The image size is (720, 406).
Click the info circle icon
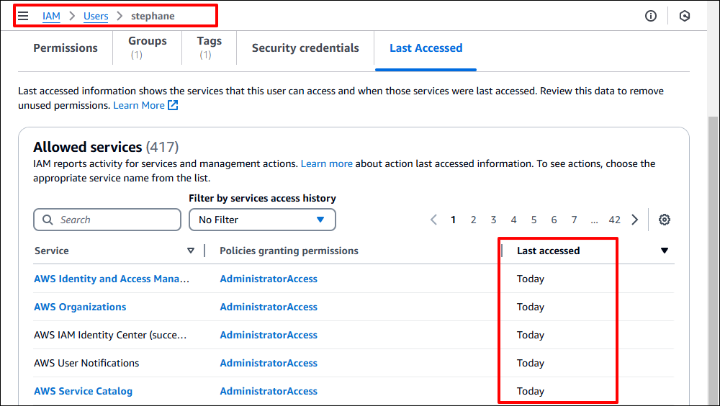[651, 16]
